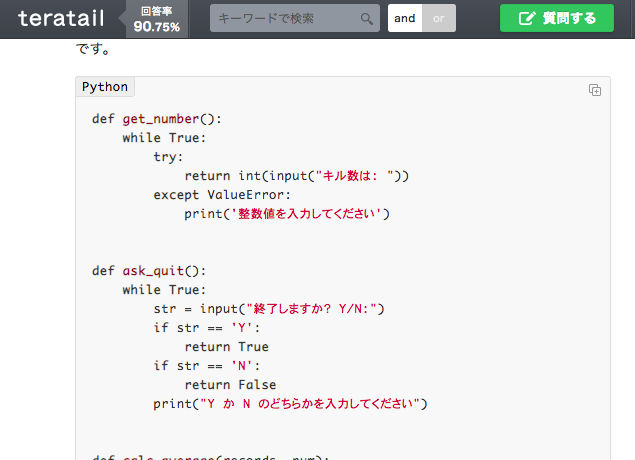Screen dimensions: 635x460
Task: Click the pencil icon on 質問する button
Action: [x=527, y=18]
